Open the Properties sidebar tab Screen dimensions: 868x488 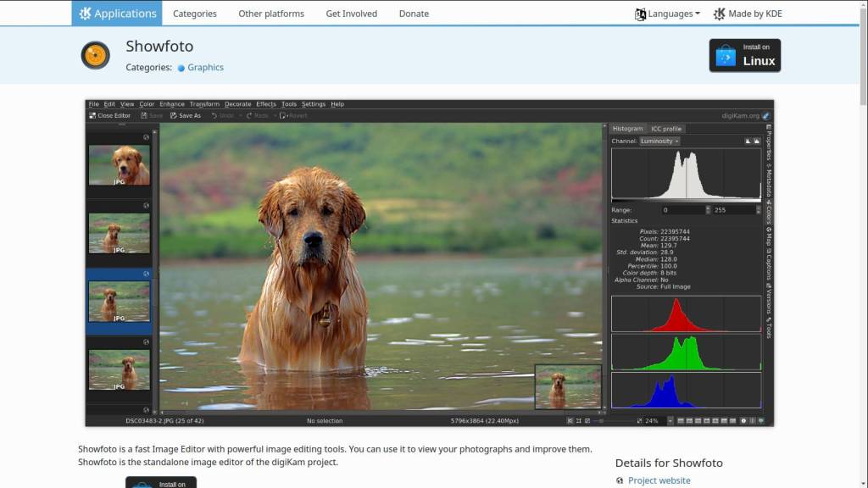click(769, 142)
